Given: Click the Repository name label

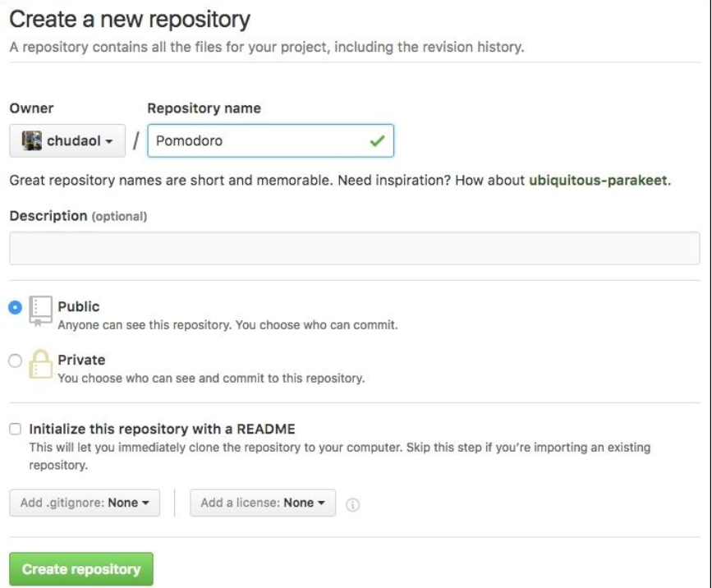Looking at the screenshot, I should [204, 108].
